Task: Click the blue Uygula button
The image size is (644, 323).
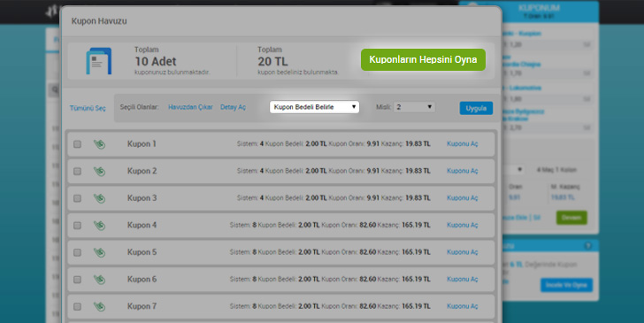Action: point(476,108)
